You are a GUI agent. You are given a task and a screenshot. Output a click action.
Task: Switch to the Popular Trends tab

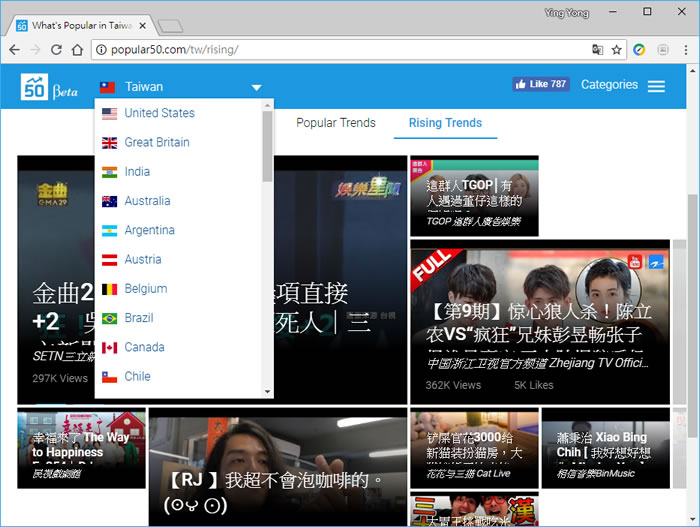(335, 123)
